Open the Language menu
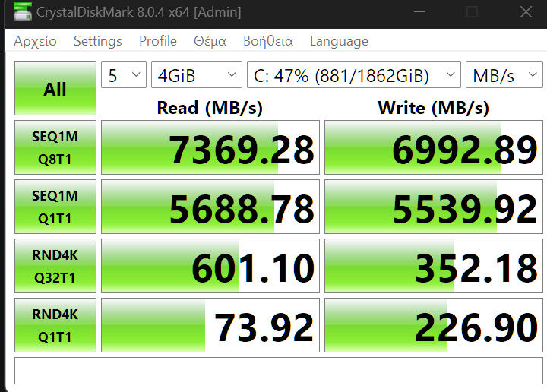Viewport: 547px width, 392px height. tap(339, 41)
